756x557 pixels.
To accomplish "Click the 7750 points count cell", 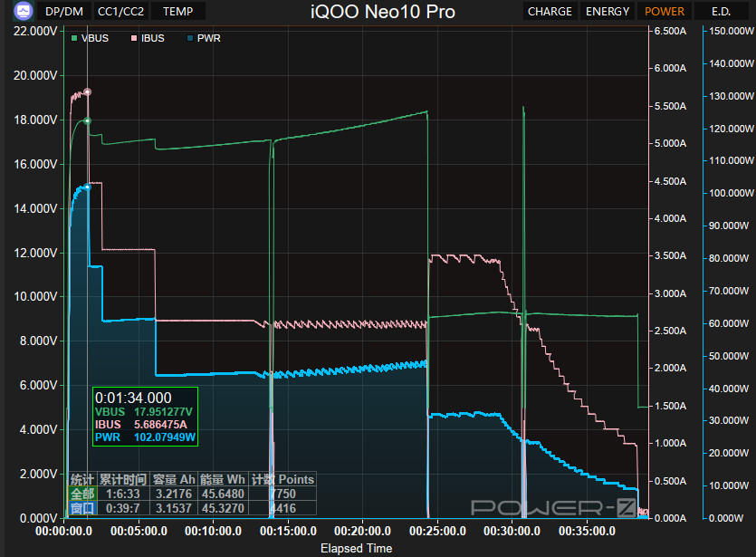I will pos(282,494).
